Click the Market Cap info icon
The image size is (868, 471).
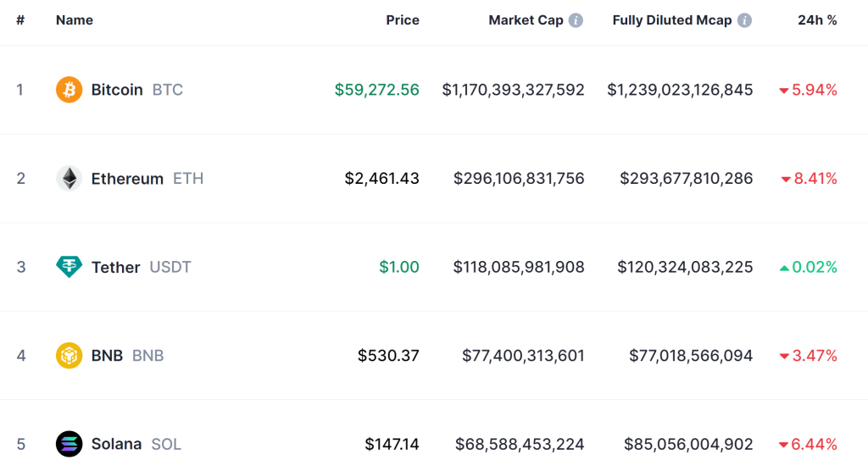coord(576,20)
